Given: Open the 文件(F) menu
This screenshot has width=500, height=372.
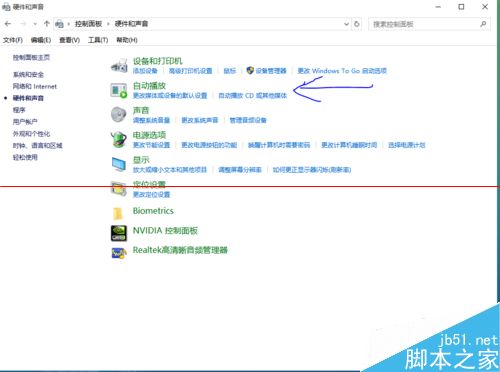Looking at the screenshot, I should click(13, 40).
